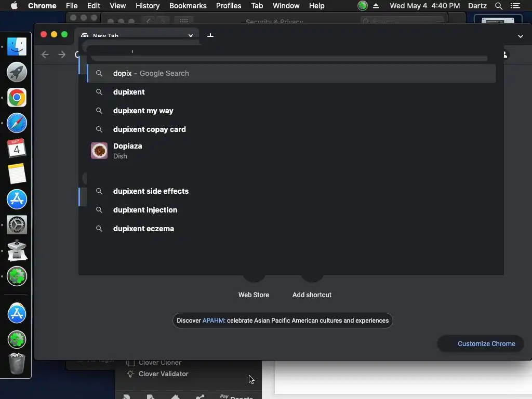Open Calendar showing May 4 in dock
This screenshot has width=532, height=399.
[17, 148]
